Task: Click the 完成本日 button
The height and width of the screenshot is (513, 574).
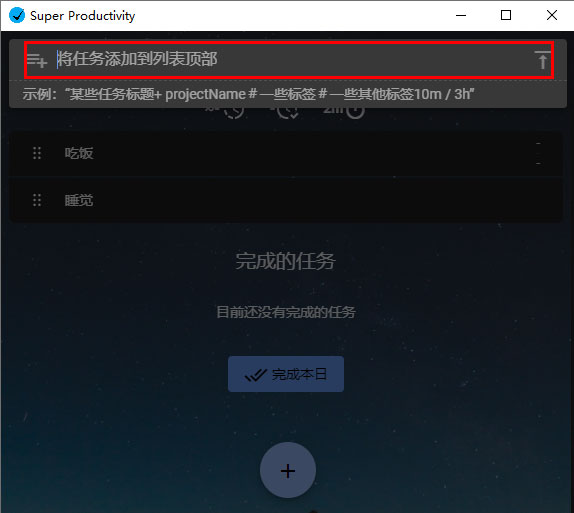Action: pyautogui.click(x=286, y=374)
